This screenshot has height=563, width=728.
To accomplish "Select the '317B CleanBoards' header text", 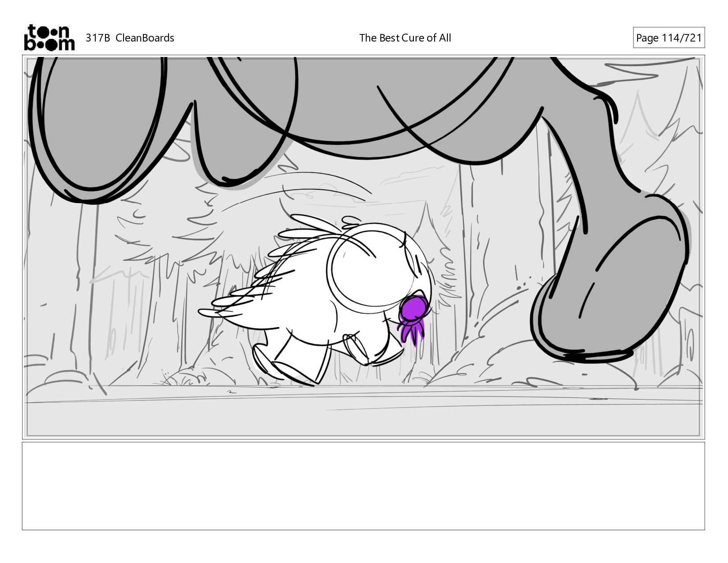I will tap(130, 38).
